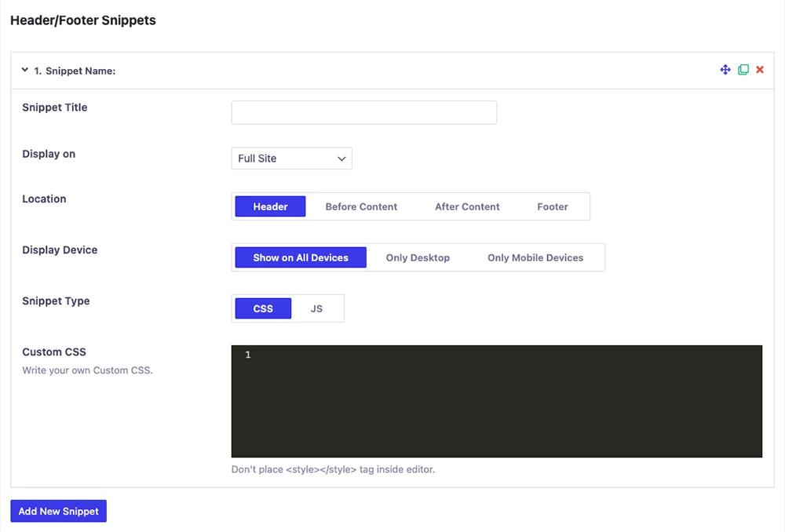Click the move snippet drag-handle icon

click(725, 70)
